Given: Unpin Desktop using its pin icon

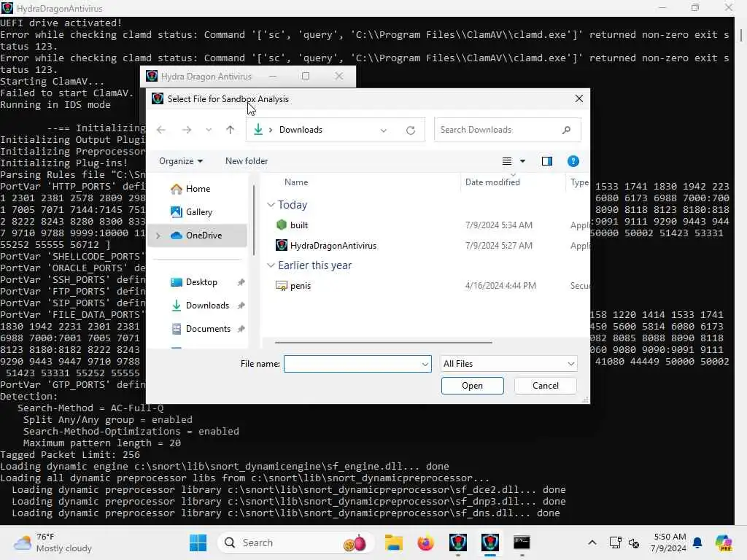Looking at the screenshot, I should (241, 282).
